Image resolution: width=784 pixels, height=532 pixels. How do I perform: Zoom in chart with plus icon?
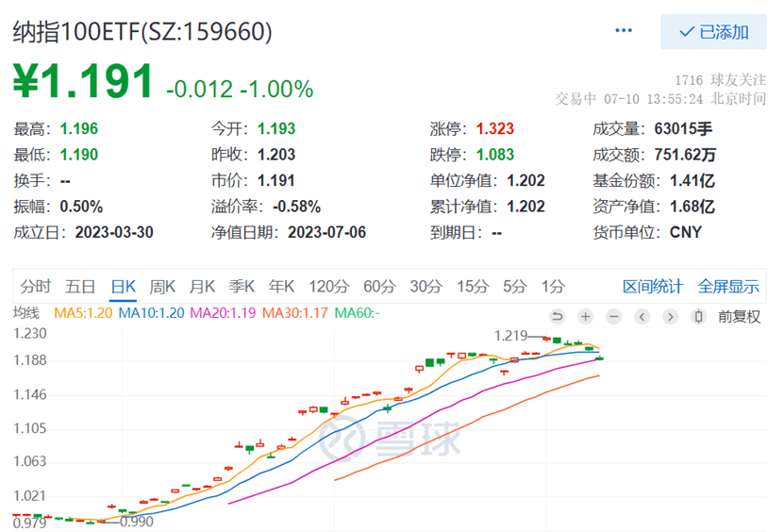pyautogui.click(x=585, y=317)
